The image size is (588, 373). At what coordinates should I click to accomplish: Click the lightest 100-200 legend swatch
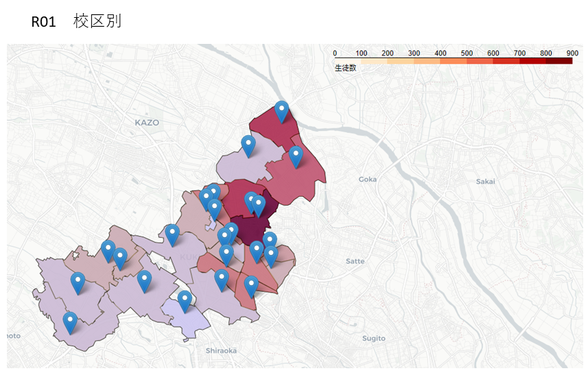pyautogui.click(x=374, y=61)
